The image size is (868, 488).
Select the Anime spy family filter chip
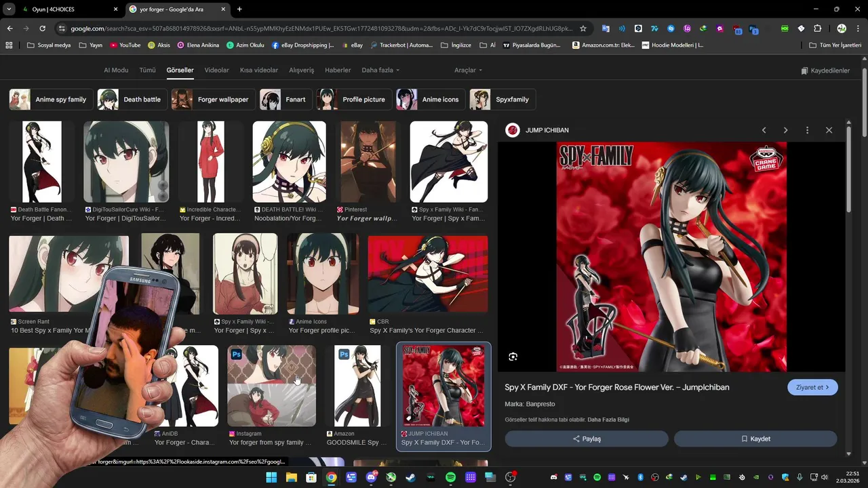point(50,100)
